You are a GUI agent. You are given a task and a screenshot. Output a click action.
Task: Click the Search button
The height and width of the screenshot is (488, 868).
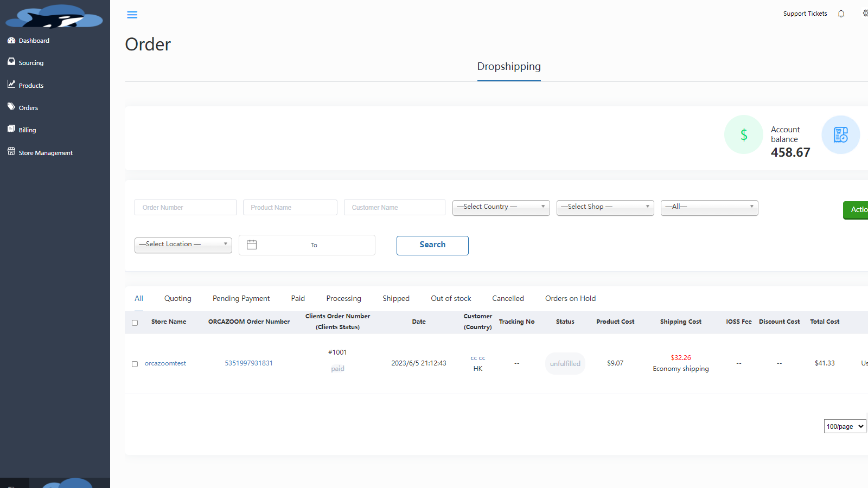coord(432,245)
